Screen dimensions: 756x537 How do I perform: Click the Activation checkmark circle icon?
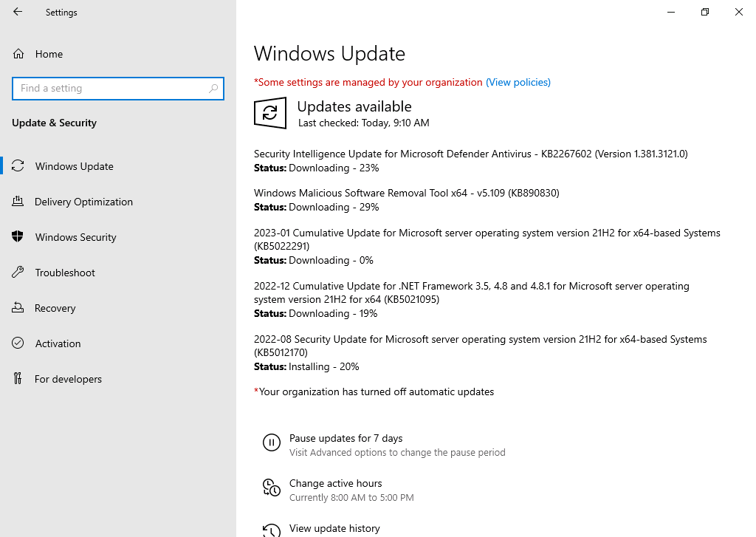(x=18, y=343)
